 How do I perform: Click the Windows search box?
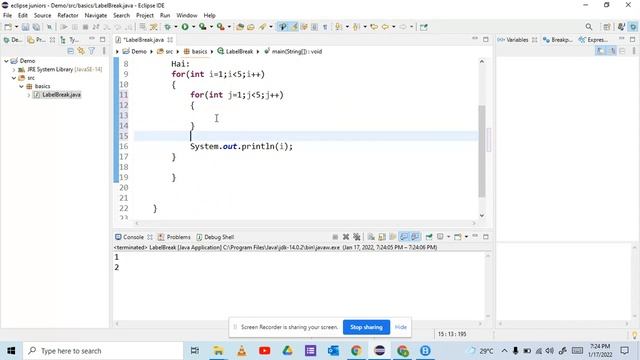[103, 351]
